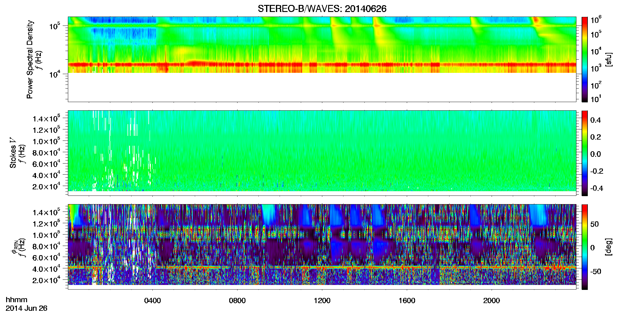The height and width of the screenshot is (332, 644).
Task: Click the [sfu] unit label
Action: click(609, 59)
